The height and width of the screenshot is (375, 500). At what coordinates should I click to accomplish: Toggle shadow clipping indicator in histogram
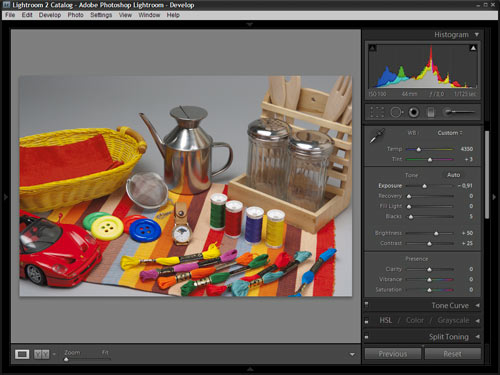(x=373, y=48)
